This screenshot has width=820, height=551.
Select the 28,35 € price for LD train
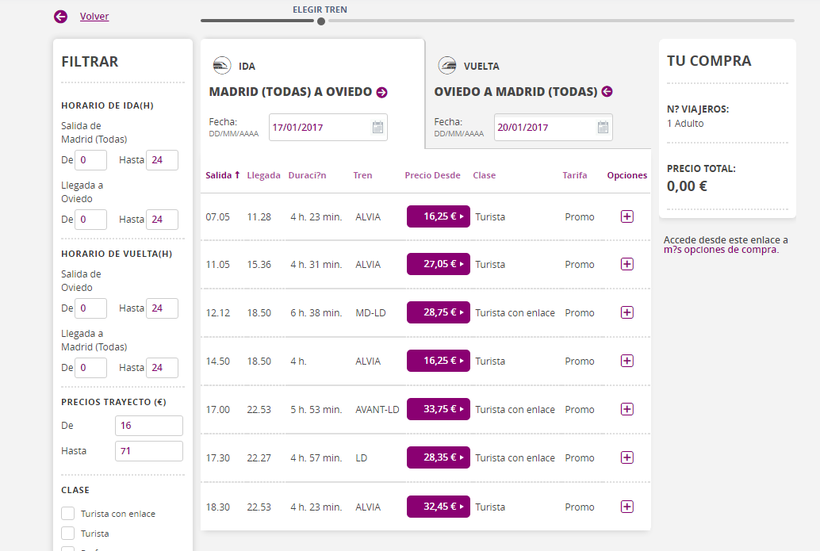coord(438,457)
